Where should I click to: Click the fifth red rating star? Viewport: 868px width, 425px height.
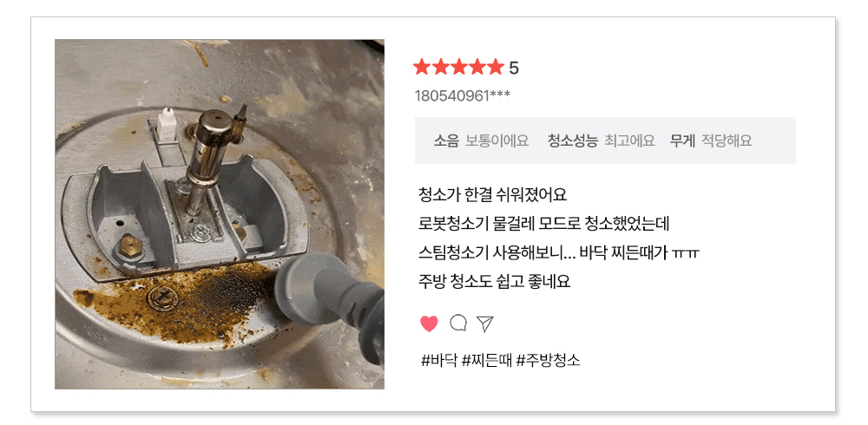click(x=495, y=68)
